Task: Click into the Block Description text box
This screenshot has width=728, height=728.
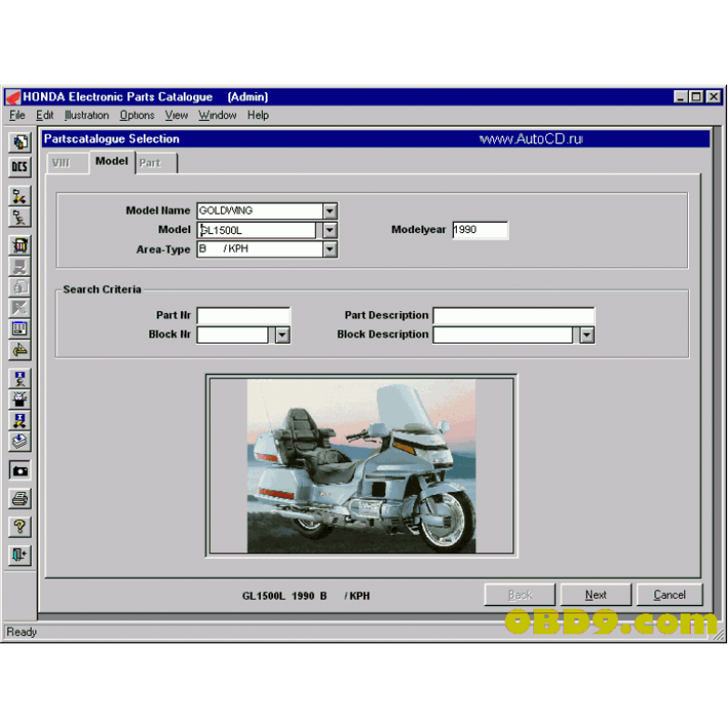Action: pos(503,335)
